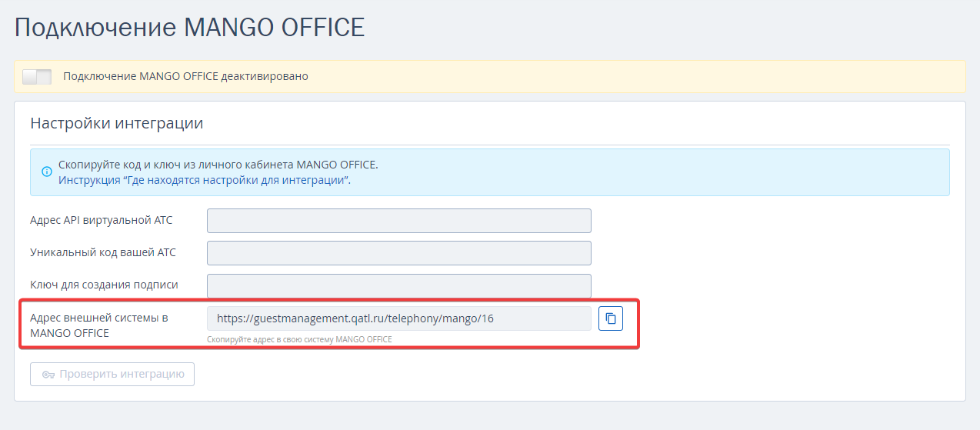Toggle the MANGO OFFICE connection switch
980x430 pixels.
pos(37,77)
